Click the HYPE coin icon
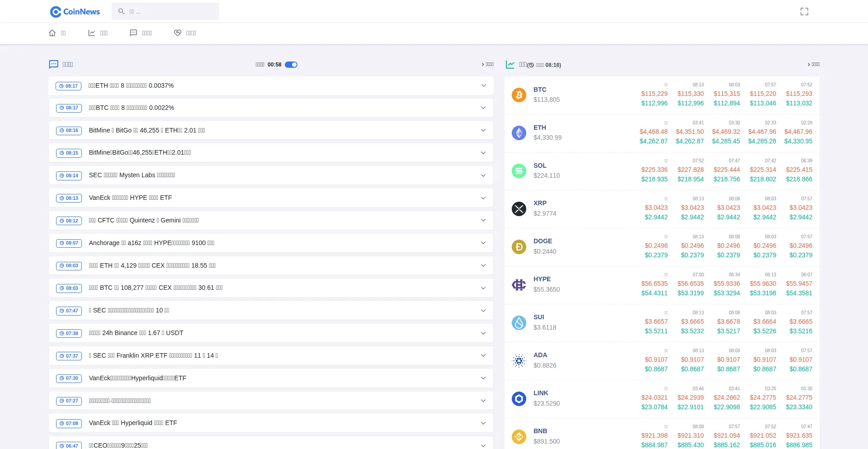 click(x=519, y=285)
